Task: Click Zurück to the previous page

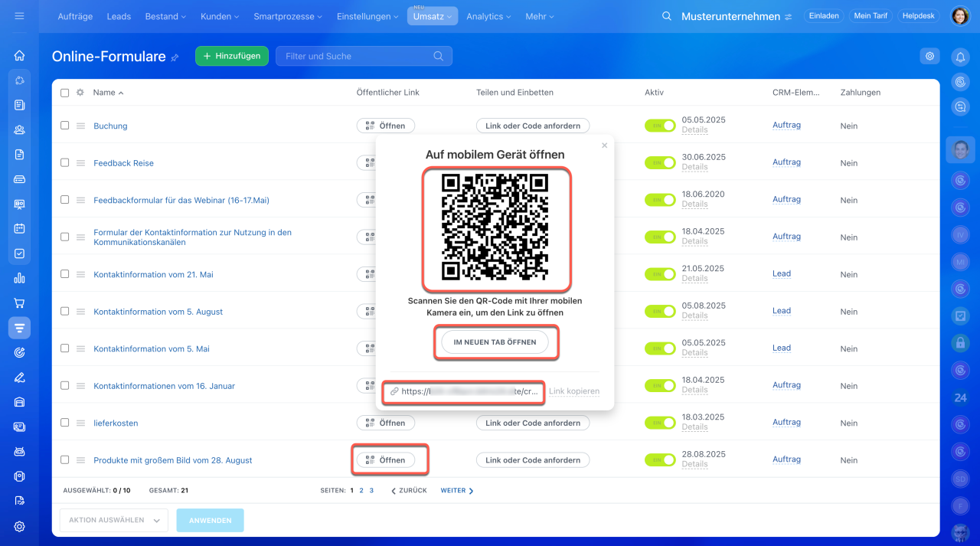Action: click(x=409, y=491)
